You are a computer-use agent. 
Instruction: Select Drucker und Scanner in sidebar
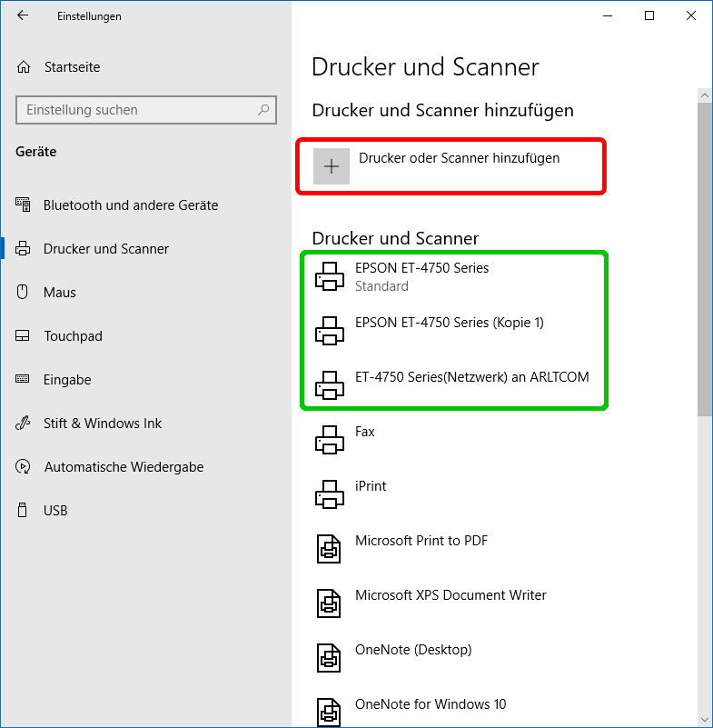click(x=105, y=249)
